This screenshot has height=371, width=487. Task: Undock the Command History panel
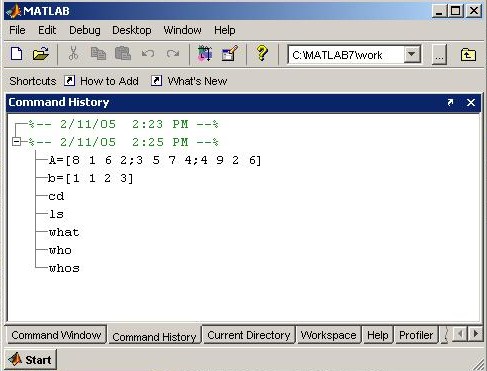pyautogui.click(x=450, y=102)
